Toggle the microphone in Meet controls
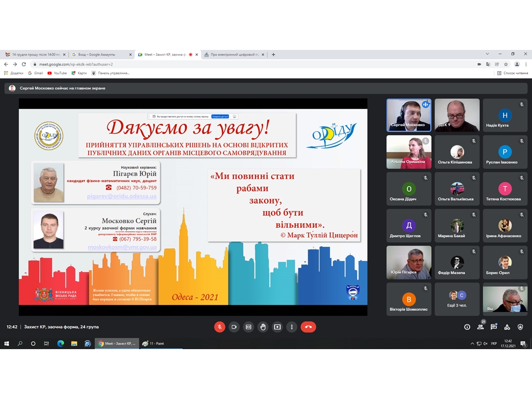 coord(220,327)
